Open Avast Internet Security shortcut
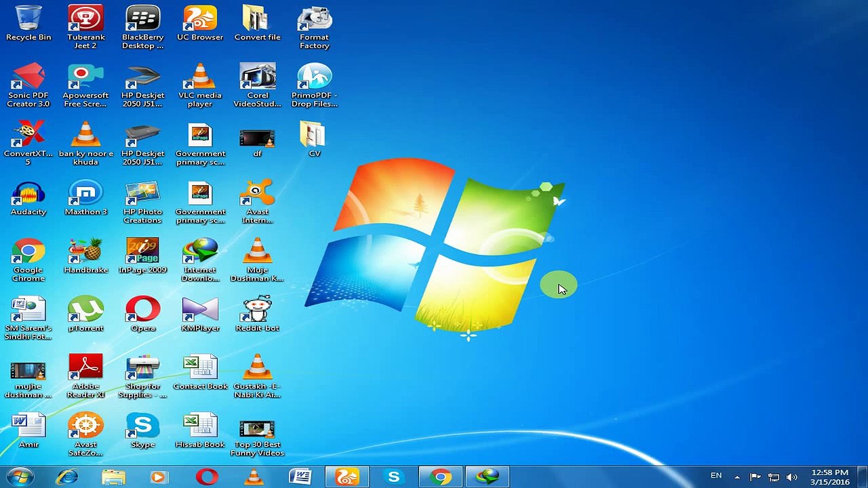 [x=257, y=202]
